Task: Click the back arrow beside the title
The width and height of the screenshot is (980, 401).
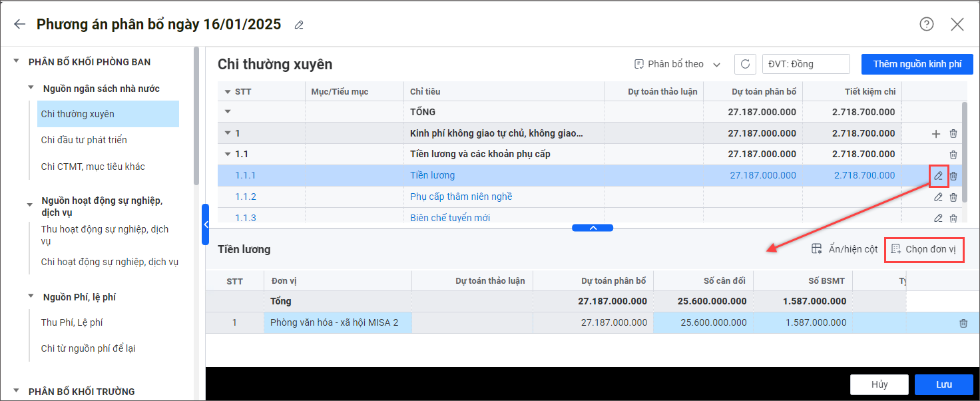Action: point(19,25)
